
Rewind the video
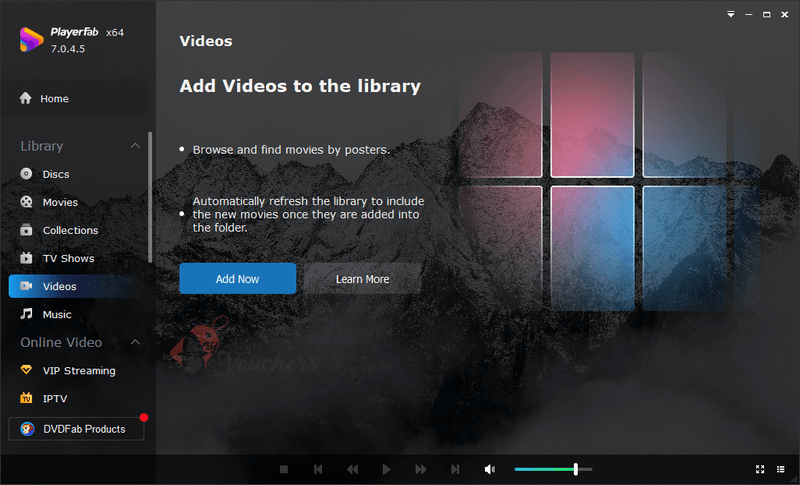(x=352, y=469)
